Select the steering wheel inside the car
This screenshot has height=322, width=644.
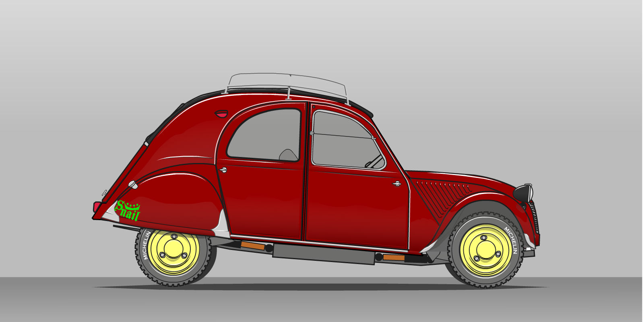[374, 161]
